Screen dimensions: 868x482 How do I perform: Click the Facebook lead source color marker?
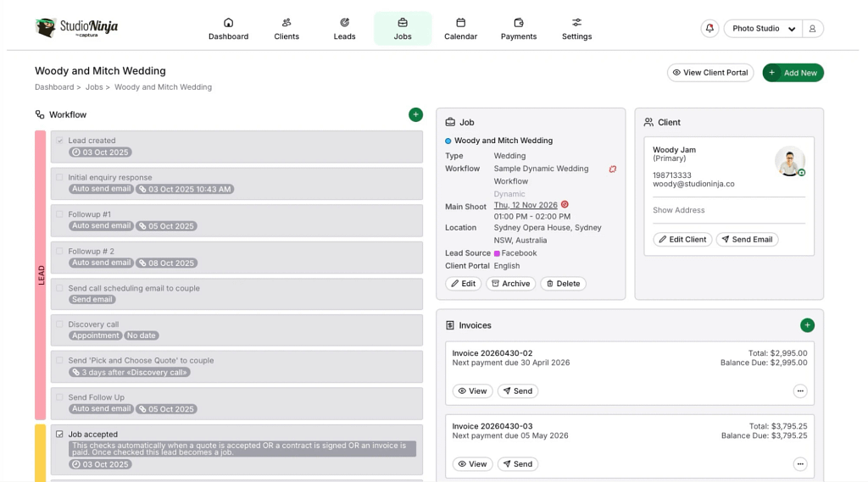tap(497, 253)
